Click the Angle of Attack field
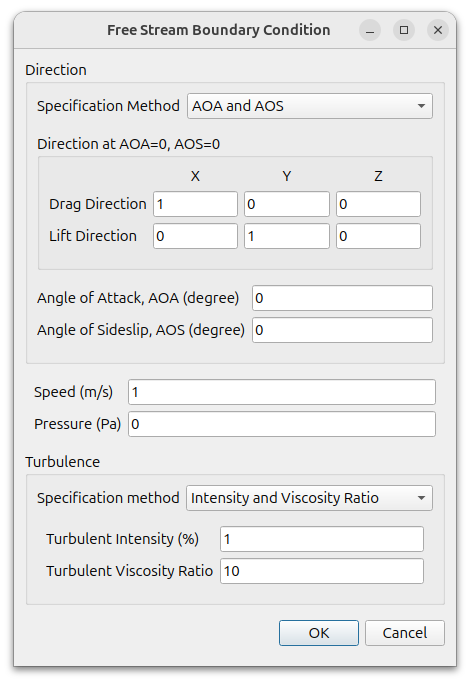Viewport: 470px width, 683px height. point(342,298)
